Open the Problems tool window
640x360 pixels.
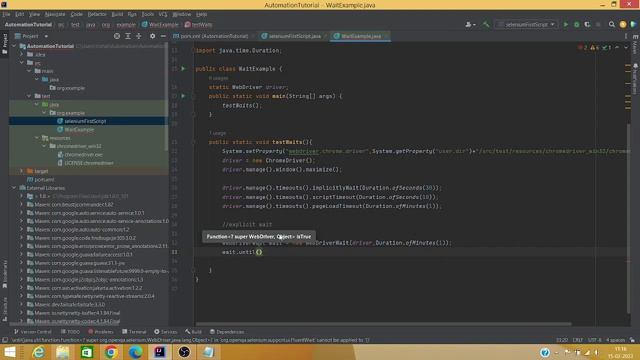(101, 331)
